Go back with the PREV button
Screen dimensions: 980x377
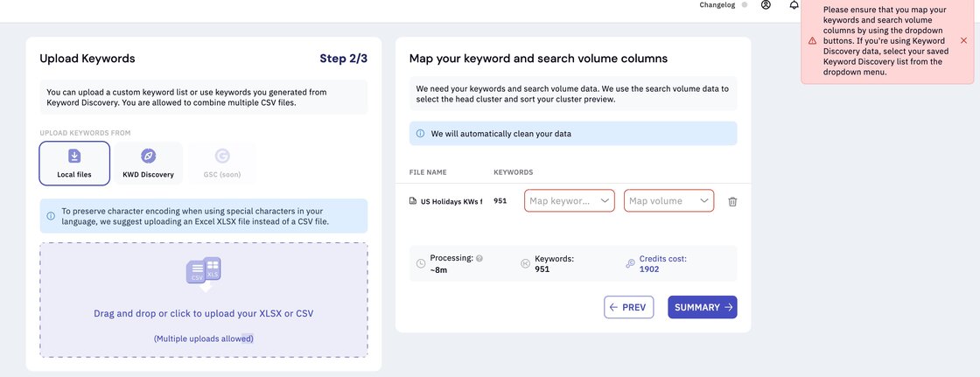(x=629, y=307)
